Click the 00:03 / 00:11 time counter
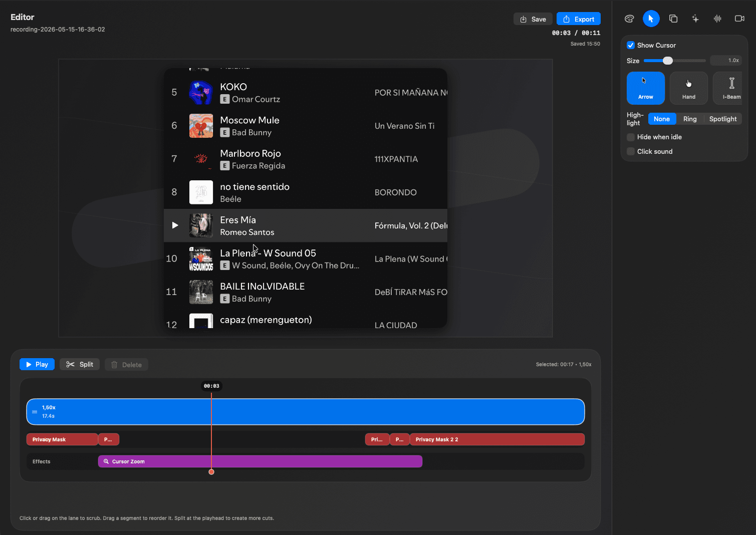756x535 pixels. tap(576, 33)
